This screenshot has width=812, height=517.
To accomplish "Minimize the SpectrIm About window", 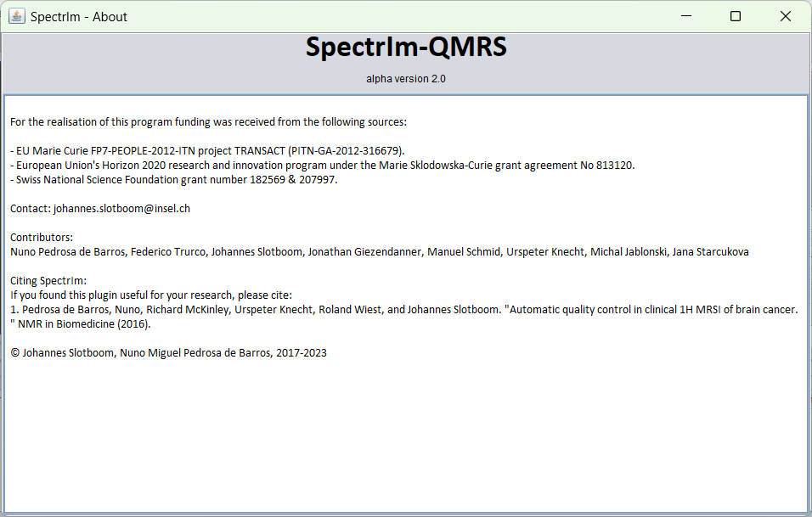I will [686, 16].
